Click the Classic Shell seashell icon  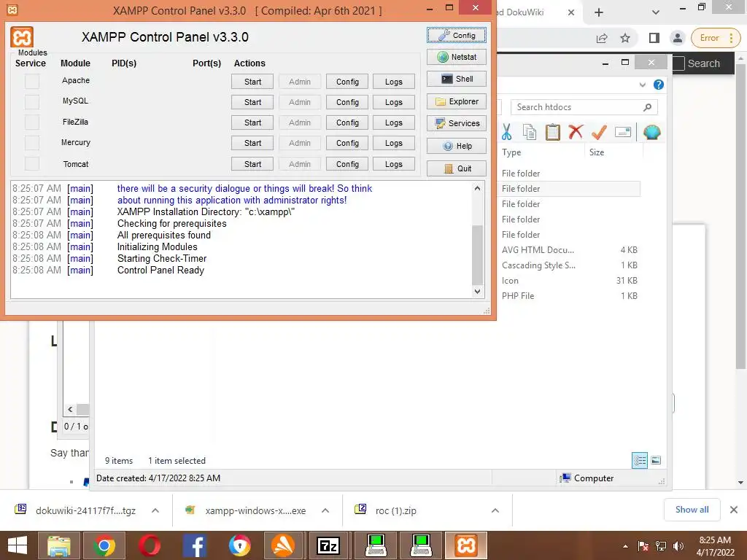[x=651, y=132]
